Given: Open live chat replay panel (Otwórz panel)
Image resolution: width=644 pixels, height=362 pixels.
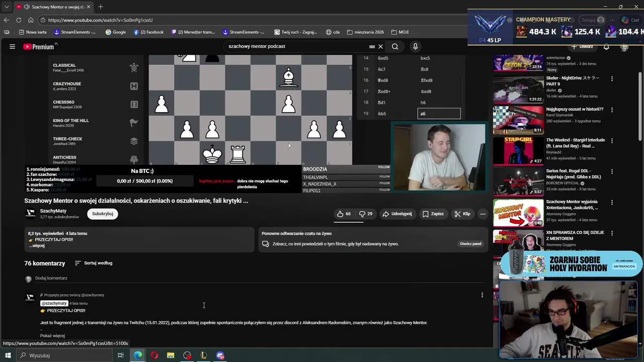Looking at the screenshot, I should [x=470, y=244].
